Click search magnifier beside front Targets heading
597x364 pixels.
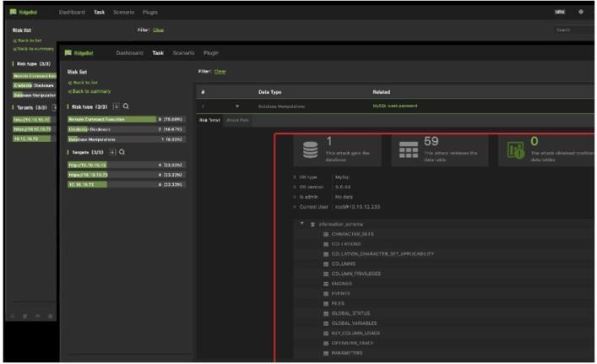pyautogui.click(x=122, y=152)
